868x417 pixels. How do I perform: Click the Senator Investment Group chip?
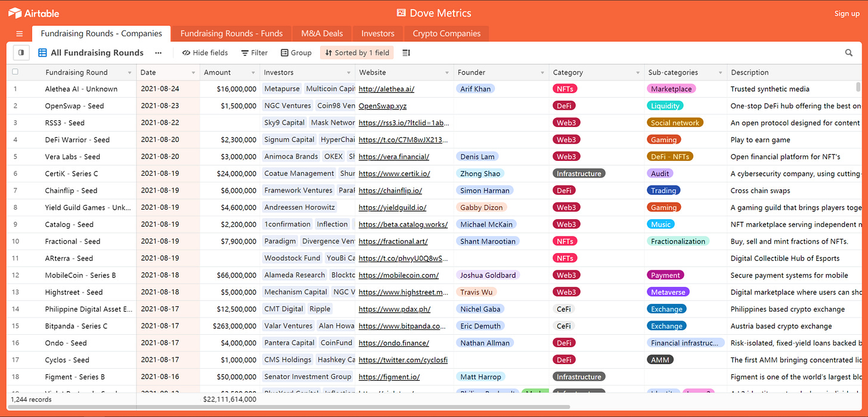point(308,377)
